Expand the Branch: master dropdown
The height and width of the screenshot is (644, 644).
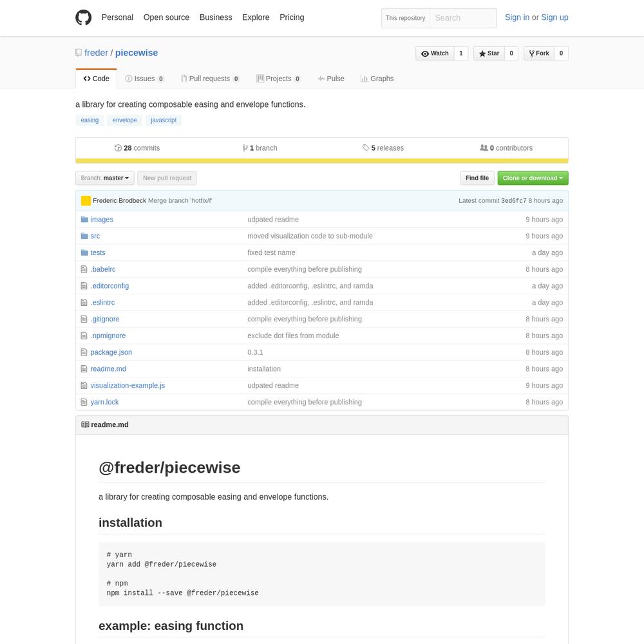click(105, 178)
